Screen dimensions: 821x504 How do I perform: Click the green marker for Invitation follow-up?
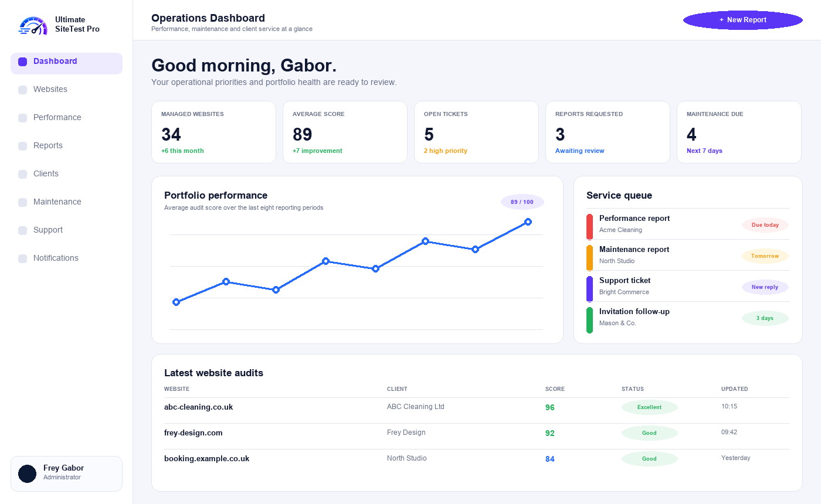590,320
